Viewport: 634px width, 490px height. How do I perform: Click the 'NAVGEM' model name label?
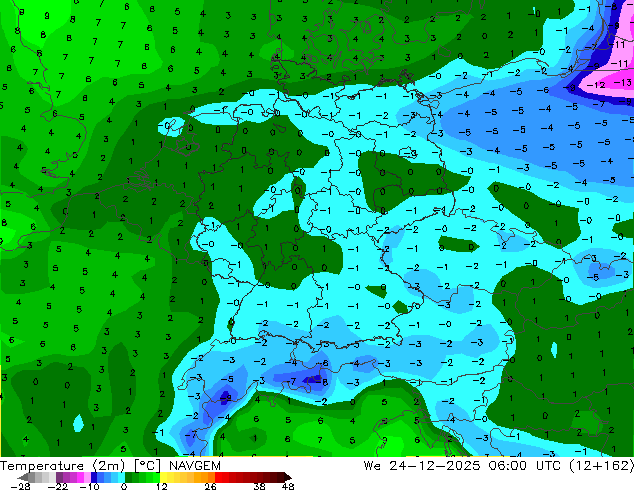[x=195, y=466]
